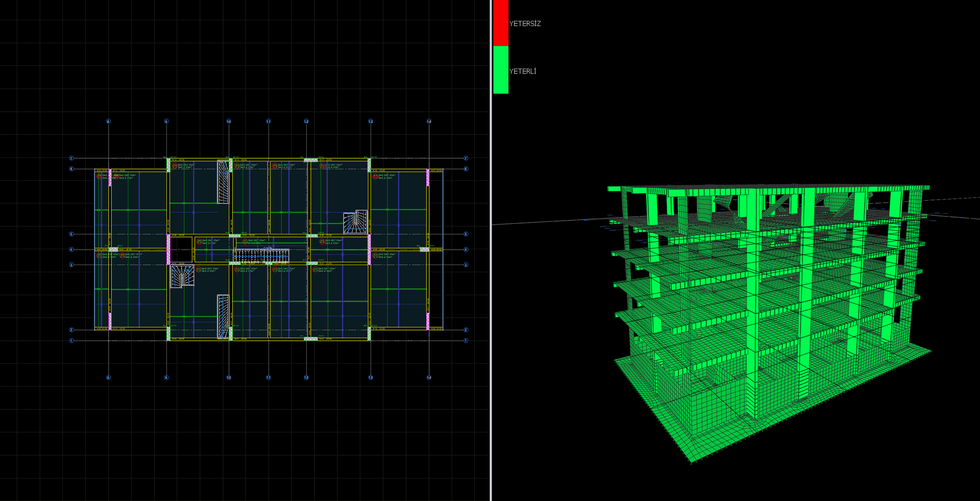This screenshot has height=501, width=980.
Task: Click the red YETERSİZ legend color block
Action: 501,22
